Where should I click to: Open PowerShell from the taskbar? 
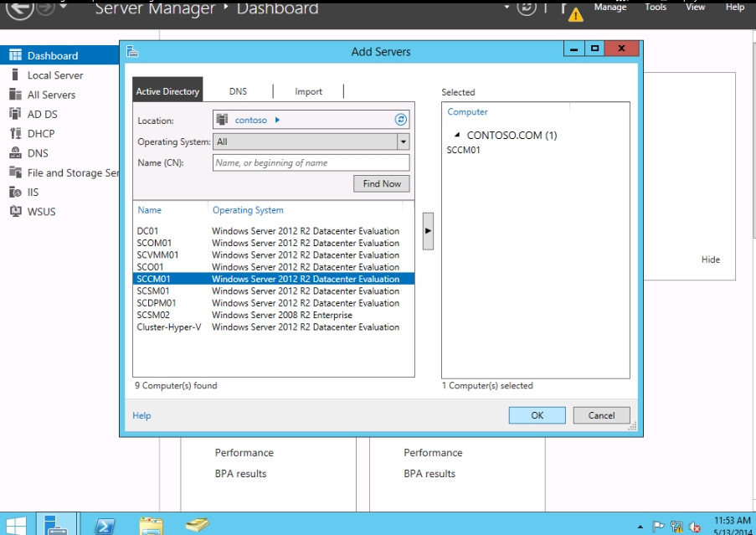(105, 525)
